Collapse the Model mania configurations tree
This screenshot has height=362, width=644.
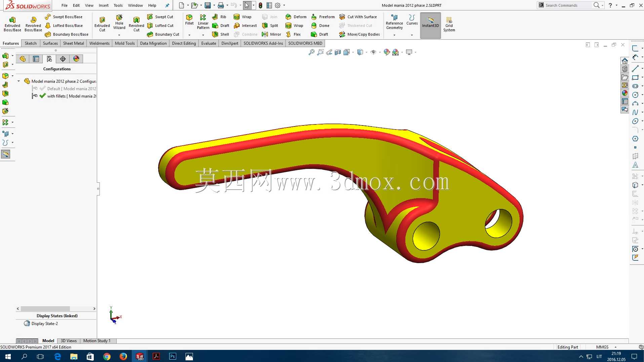click(19, 81)
